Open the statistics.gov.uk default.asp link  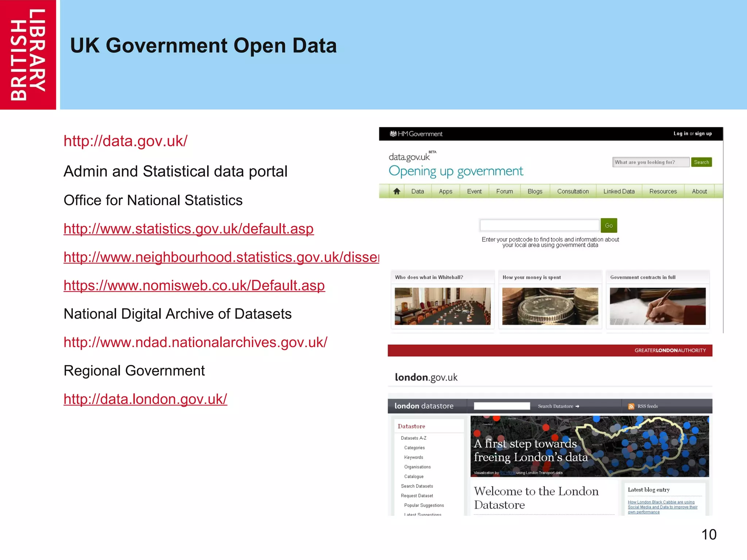189,229
